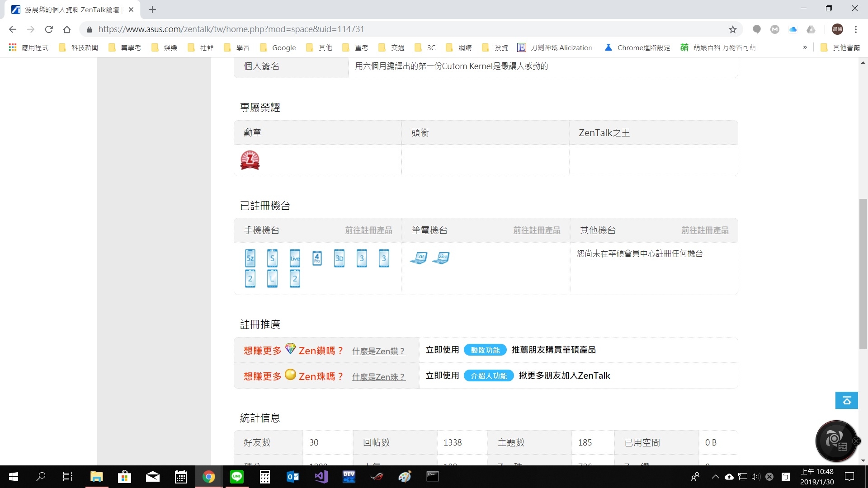This screenshot has width=868, height=488.
Task: Click the Google Drive extension icon
Action: [811, 29]
